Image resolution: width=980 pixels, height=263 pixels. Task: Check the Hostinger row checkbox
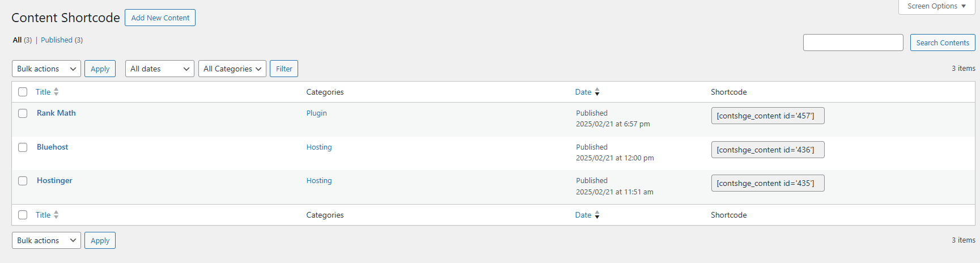(x=23, y=181)
